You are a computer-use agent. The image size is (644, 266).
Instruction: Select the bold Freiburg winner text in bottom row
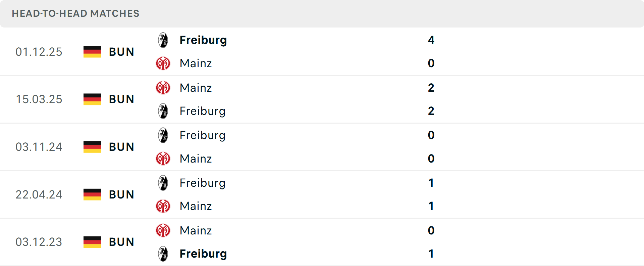pyautogui.click(x=204, y=254)
